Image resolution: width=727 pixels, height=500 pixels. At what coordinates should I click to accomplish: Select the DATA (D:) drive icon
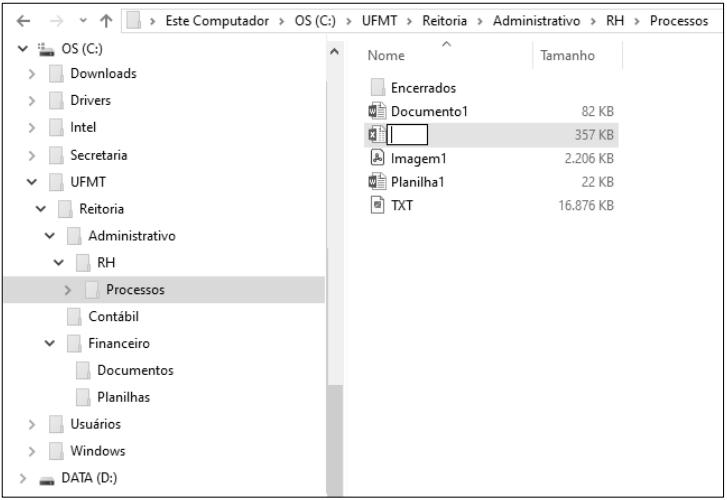tap(47, 478)
